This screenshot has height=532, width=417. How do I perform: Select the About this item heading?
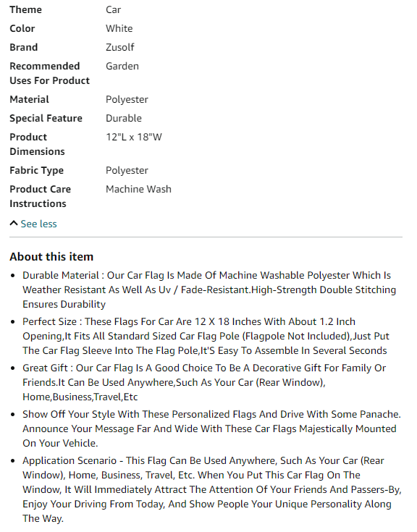51,257
